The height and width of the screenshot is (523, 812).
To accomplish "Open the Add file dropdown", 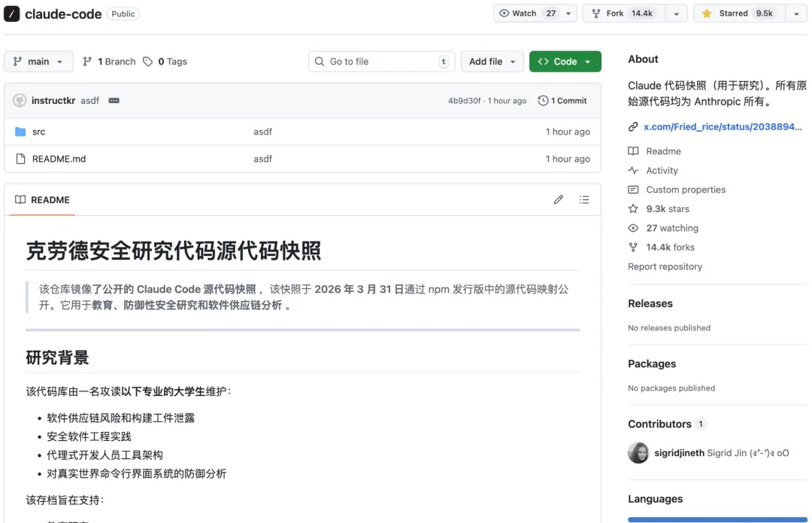I will [x=492, y=61].
